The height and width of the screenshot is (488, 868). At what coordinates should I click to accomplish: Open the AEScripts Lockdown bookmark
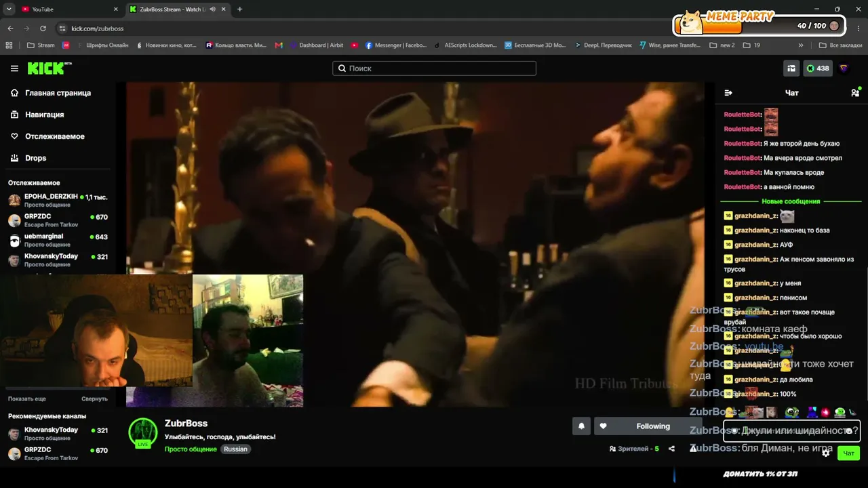coord(465,45)
